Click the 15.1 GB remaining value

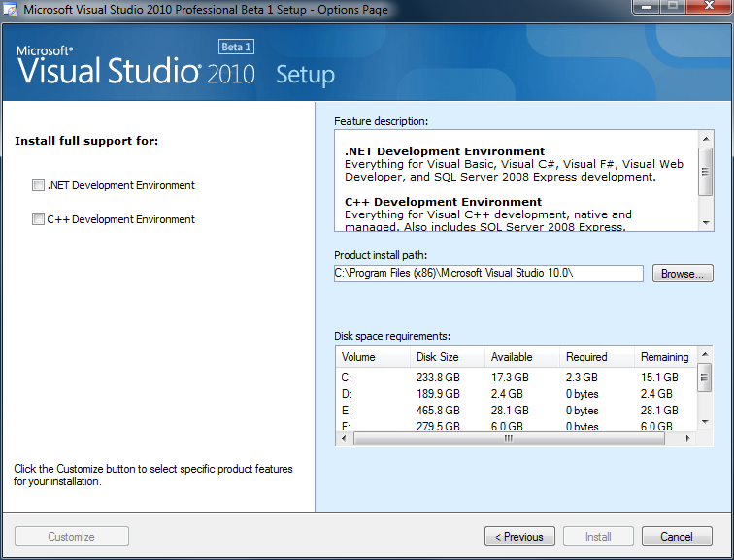[659, 378]
